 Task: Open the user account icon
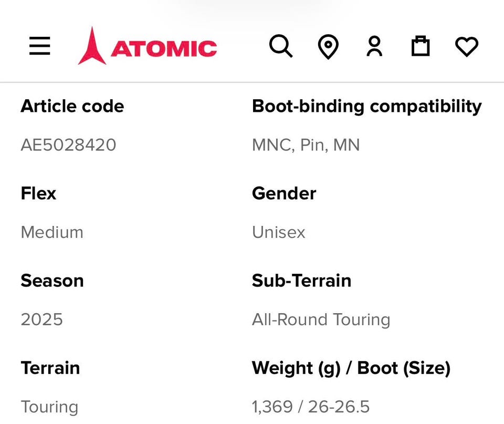coord(374,47)
